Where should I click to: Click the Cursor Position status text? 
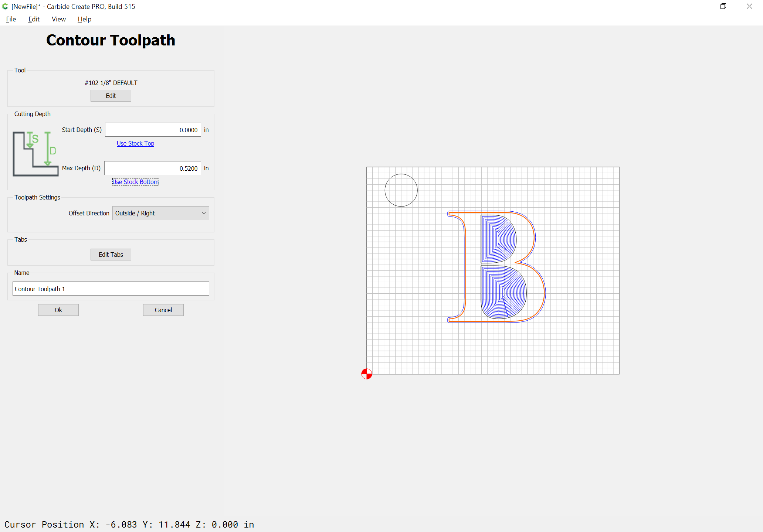pos(129,525)
